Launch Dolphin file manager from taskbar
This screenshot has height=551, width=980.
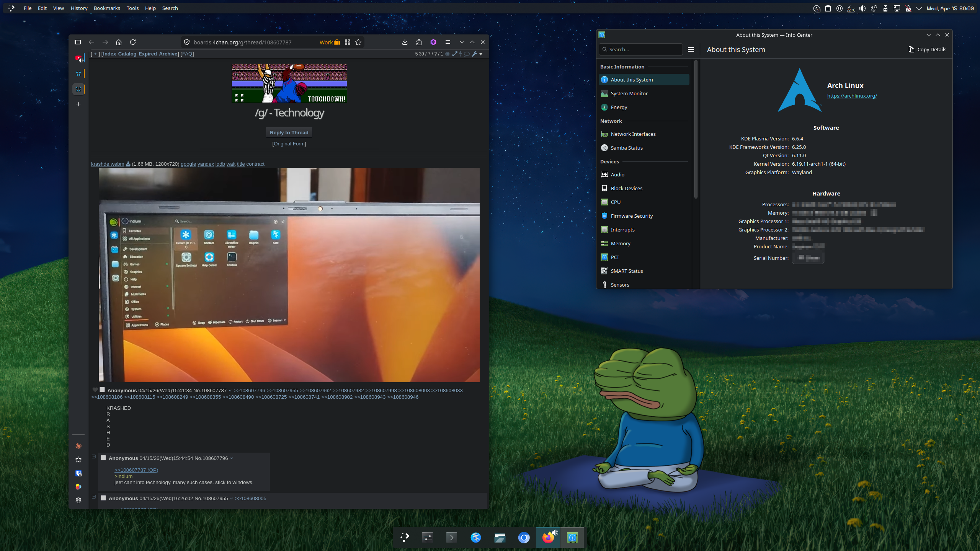tap(500, 538)
